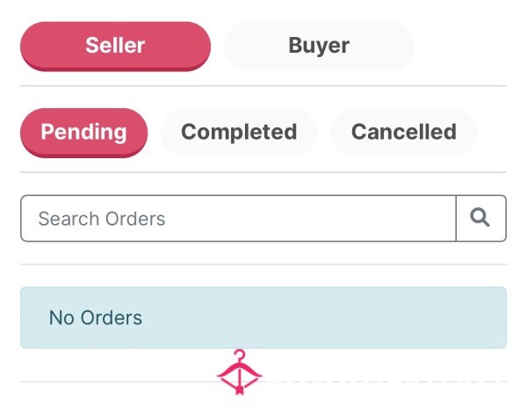
Task: Click into the Search Orders field
Action: (238, 218)
